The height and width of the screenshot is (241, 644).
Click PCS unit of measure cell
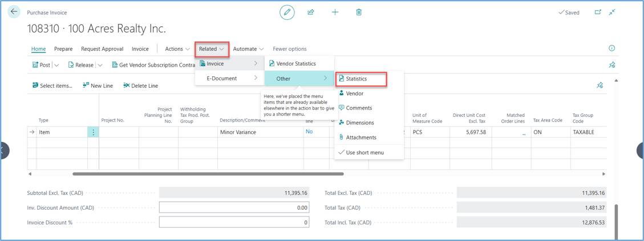430,132
